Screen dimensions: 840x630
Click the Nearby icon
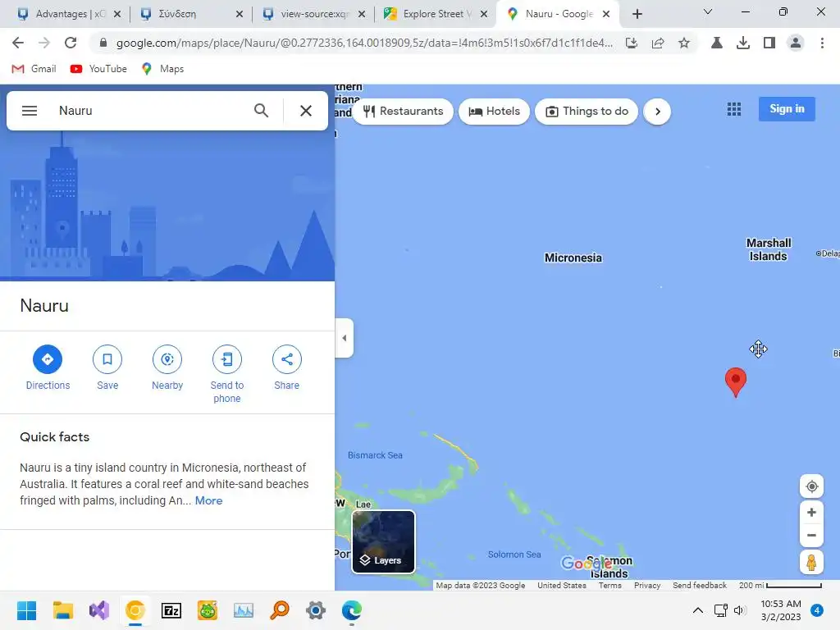pos(167,359)
